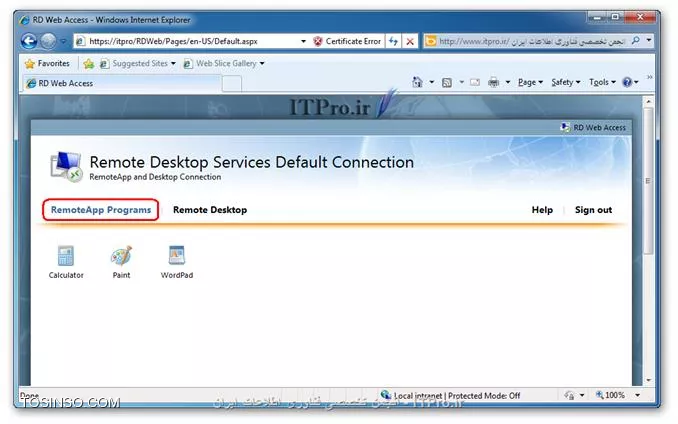
Task: Switch to RemoteApp Programs tab
Action: point(101,210)
